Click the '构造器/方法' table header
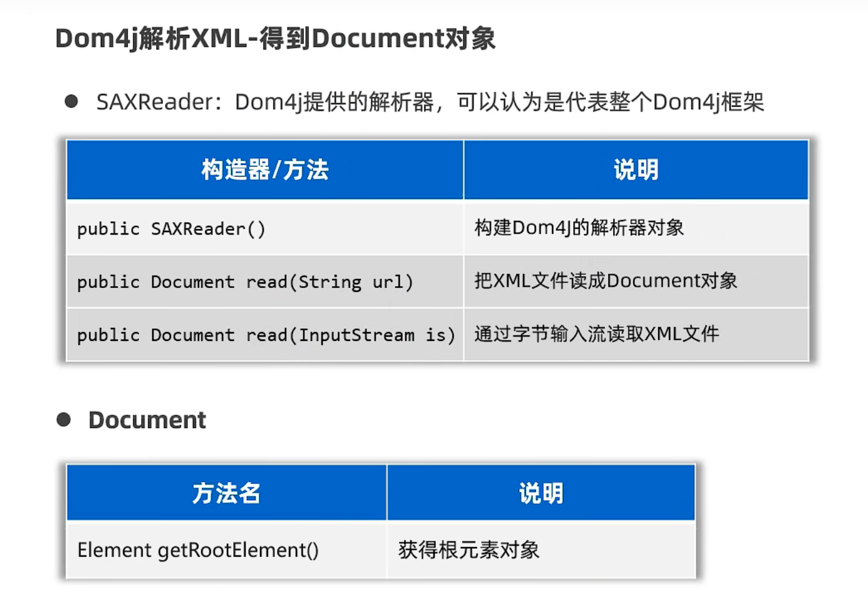 (265, 170)
